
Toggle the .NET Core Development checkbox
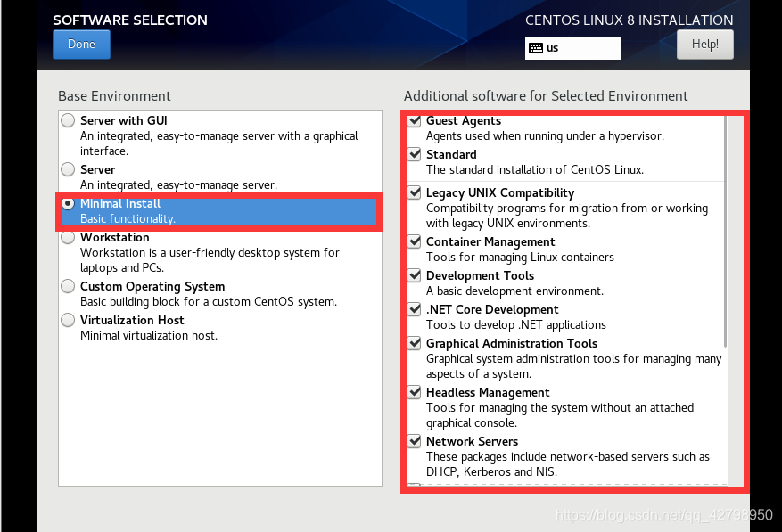(415, 309)
